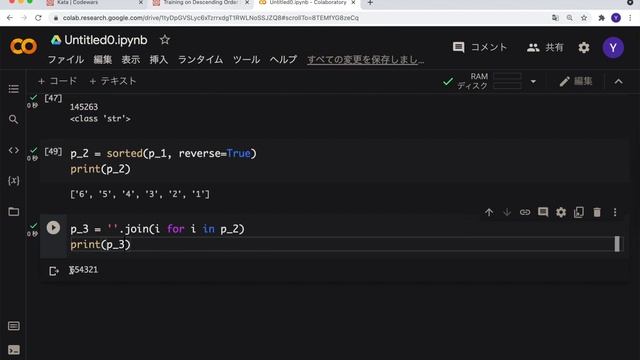
Task: Open the ファイル menu
Action: 66,60
